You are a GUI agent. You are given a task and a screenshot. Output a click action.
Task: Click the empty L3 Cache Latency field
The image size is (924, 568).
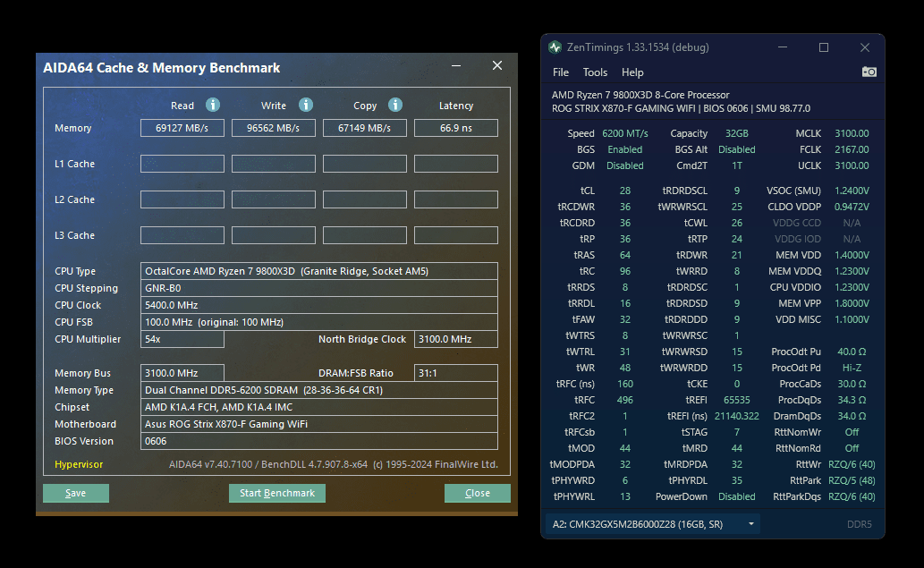[x=456, y=235]
